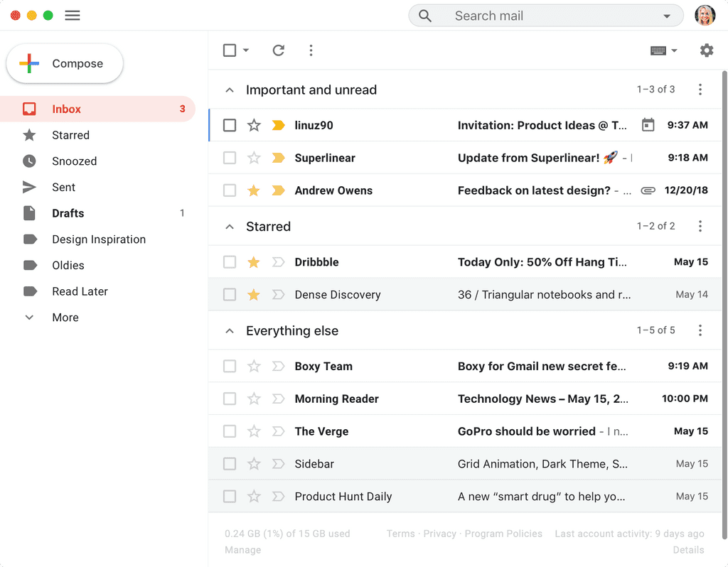Star the The Verge email

pos(254,431)
